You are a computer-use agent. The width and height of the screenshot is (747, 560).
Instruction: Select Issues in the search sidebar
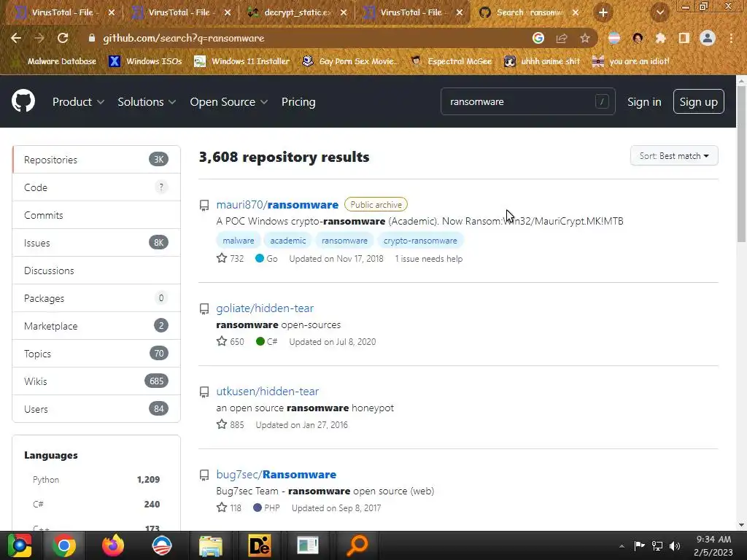click(96, 242)
